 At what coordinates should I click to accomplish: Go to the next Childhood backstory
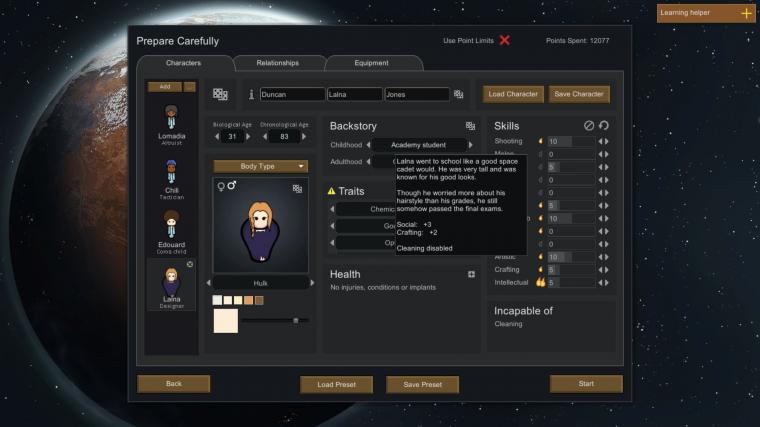(471, 145)
